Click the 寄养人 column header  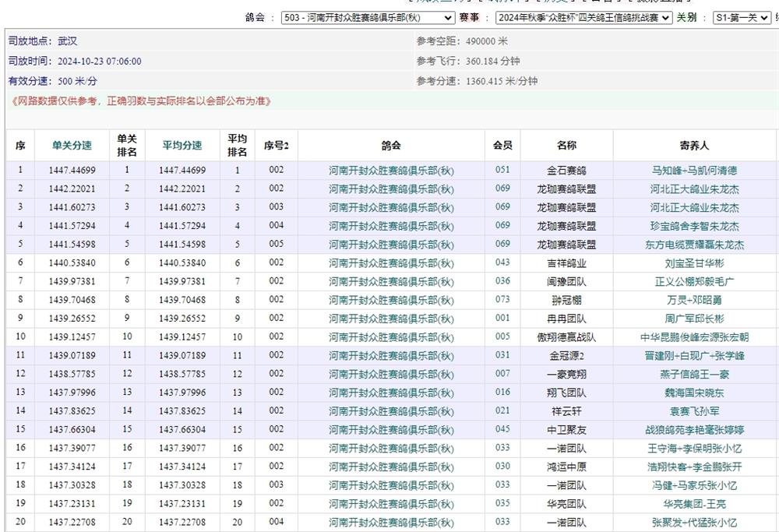tap(695, 146)
